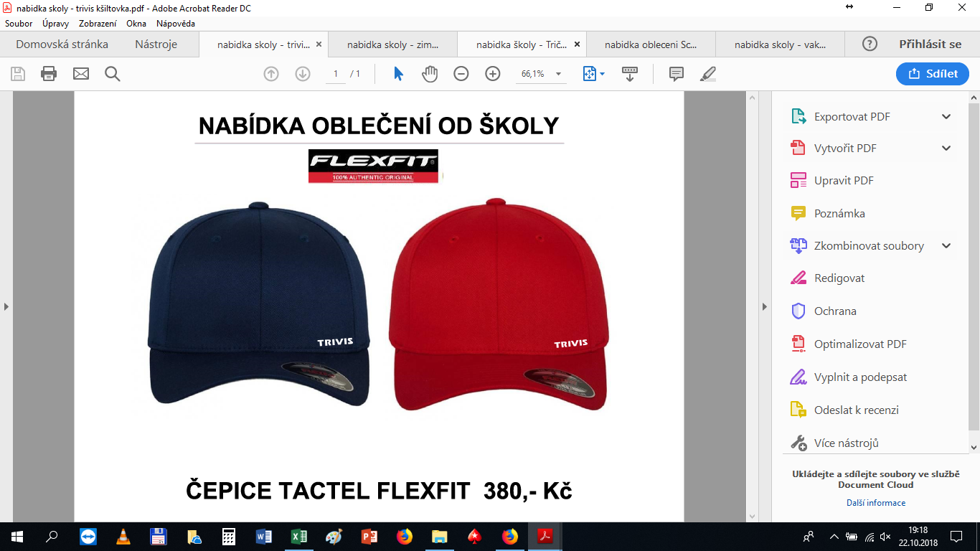Image resolution: width=980 pixels, height=551 pixels.
Task: Expand the left navigation pane arrow
Action: [6, 307]
